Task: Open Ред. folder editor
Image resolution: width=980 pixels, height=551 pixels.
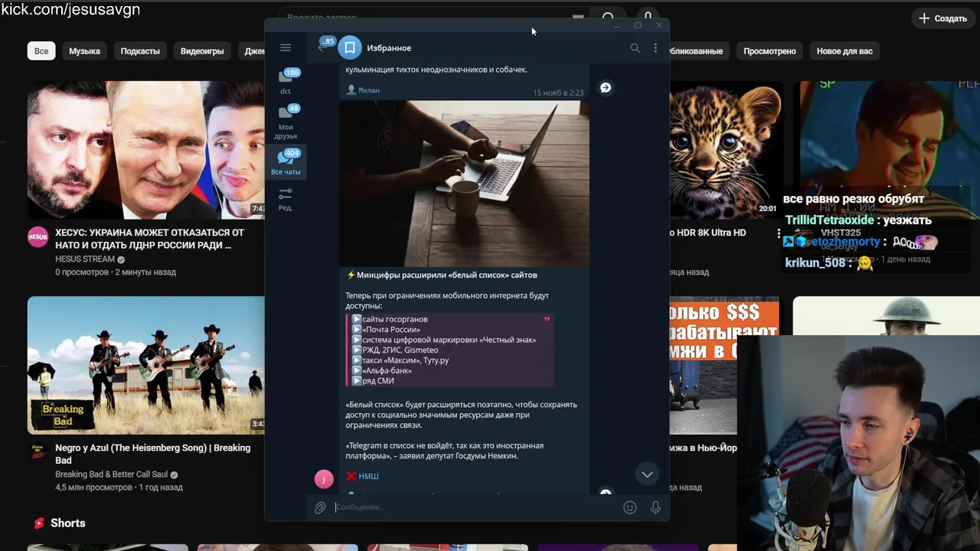Action: (286, 199)
